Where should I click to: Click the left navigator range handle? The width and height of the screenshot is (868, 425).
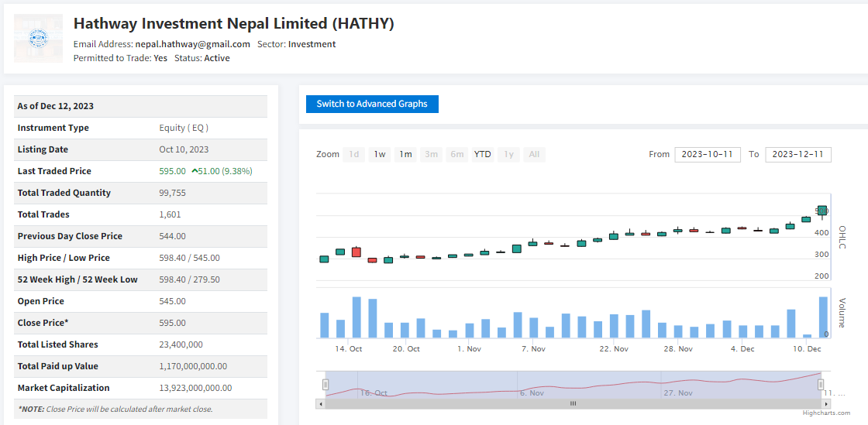tap(325, 385)
